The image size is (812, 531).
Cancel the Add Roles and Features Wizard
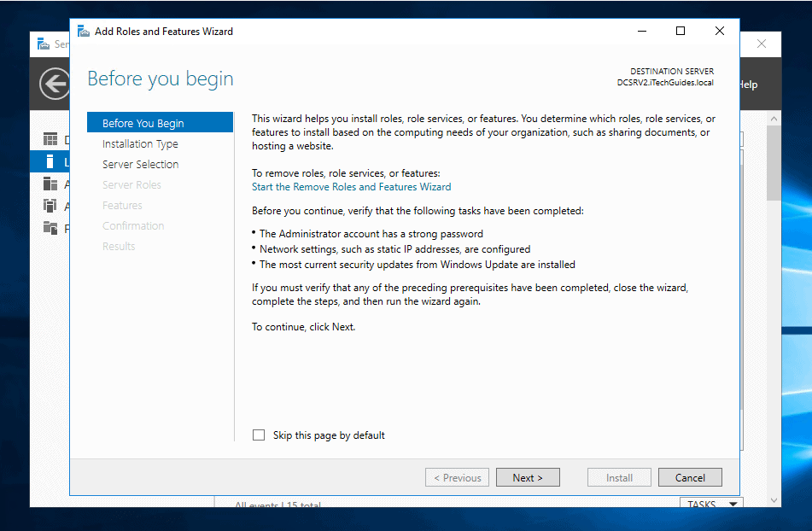690,477
